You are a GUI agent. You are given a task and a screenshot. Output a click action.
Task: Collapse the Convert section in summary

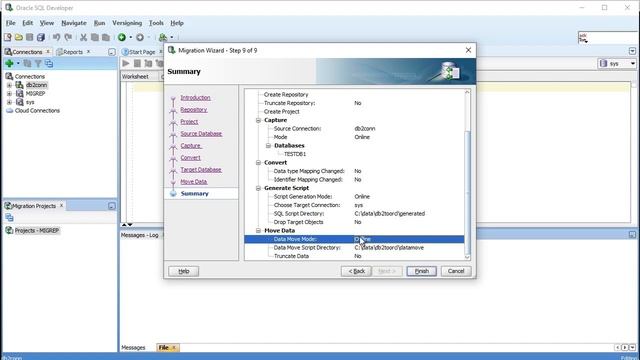coord(258,163)
